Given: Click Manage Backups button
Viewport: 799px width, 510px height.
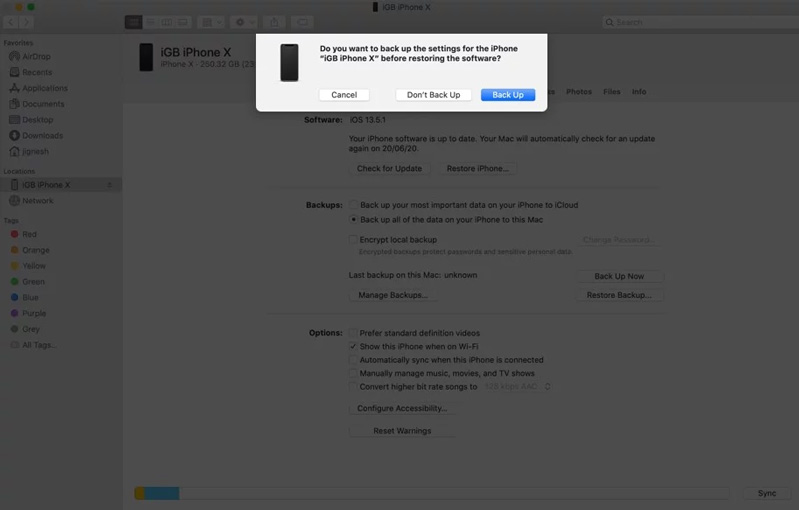Looking at the screenshot, I should [393, 295].
